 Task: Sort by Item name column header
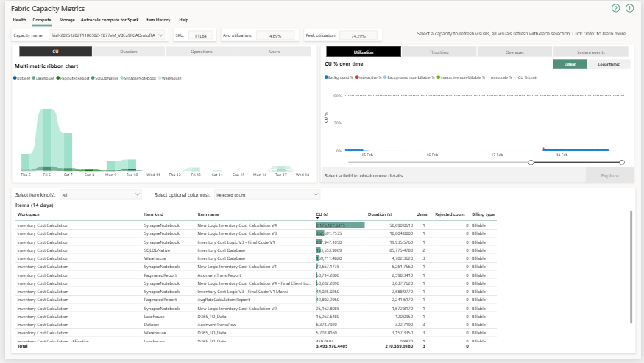208,214
